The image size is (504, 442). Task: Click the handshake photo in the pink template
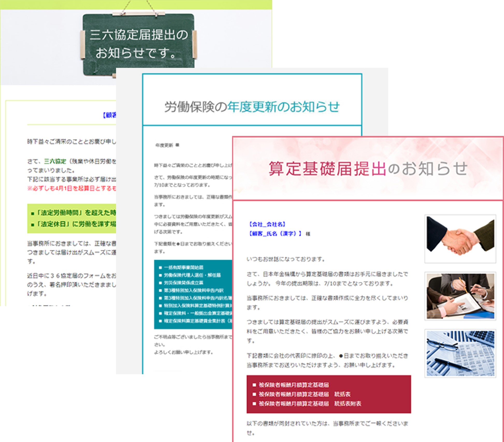(x=460, y=238)
